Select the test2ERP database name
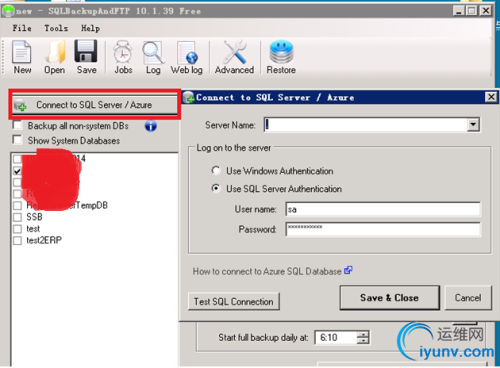Image resolution: width=500 pixels, height=368 pixels. [44, 240]
